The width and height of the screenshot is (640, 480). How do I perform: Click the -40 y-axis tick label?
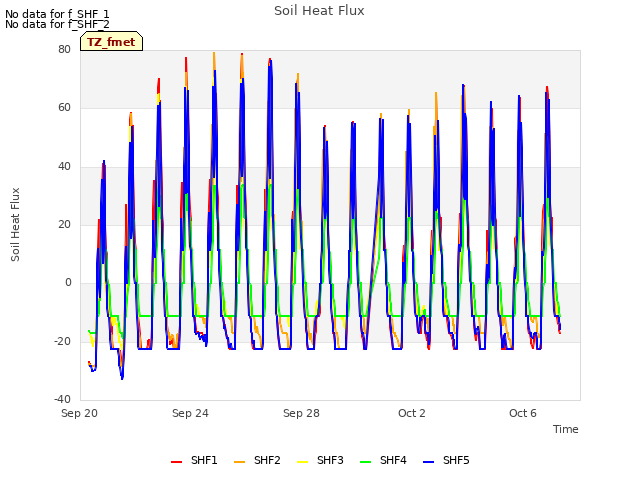pyautogui.click(x=62, y=399)
